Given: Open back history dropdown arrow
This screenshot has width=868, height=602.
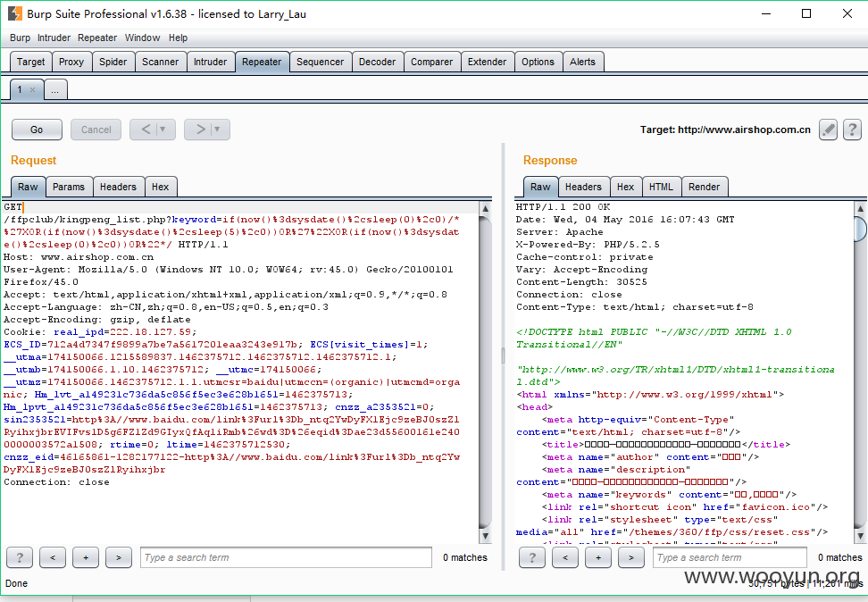Looking at the screenshot, I should coord(163,130).
